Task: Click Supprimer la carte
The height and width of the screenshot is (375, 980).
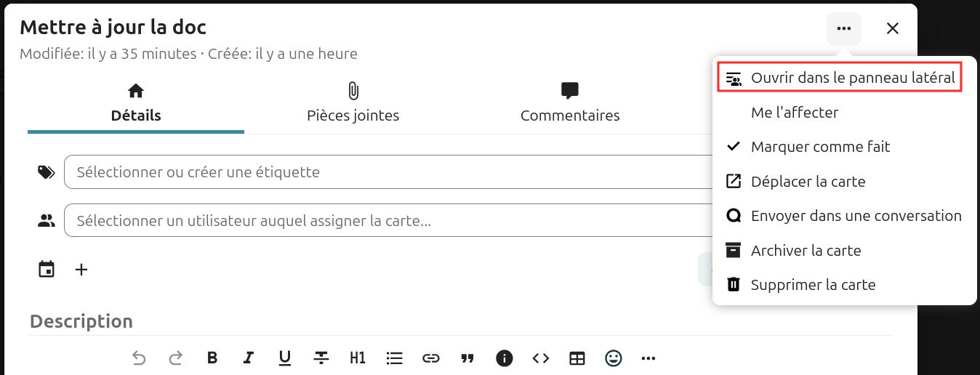Action: coord(813,285)
